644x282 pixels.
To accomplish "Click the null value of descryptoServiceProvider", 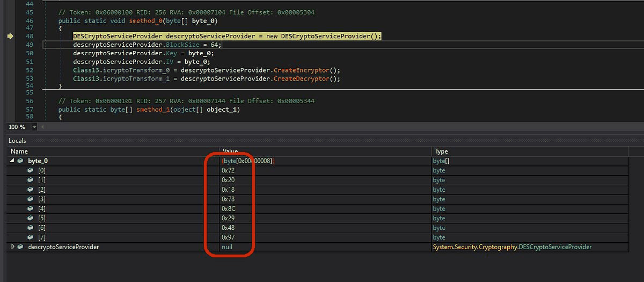I will pyautogui.click(x=227, y=247).
